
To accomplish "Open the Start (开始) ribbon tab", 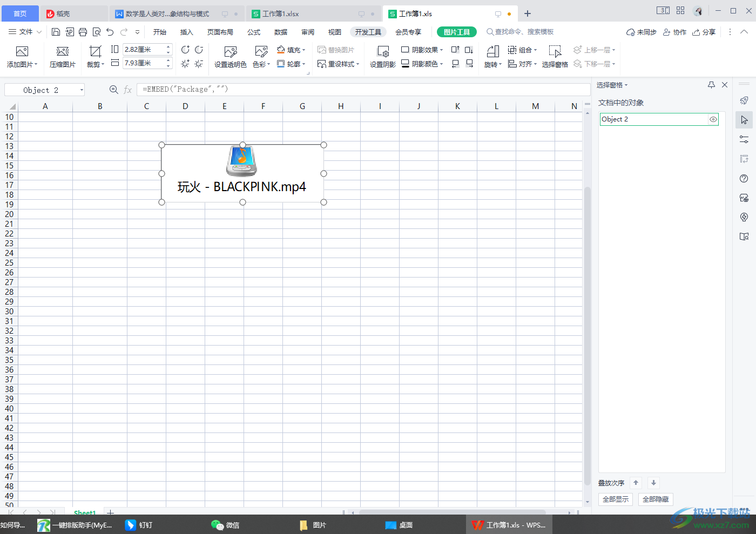I will [x=159, y=32].
